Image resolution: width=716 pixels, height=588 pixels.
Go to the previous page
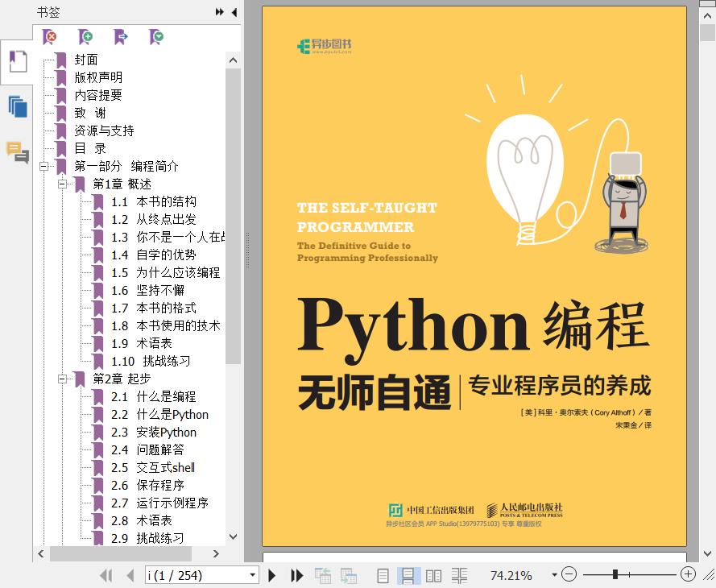(130, 575)
